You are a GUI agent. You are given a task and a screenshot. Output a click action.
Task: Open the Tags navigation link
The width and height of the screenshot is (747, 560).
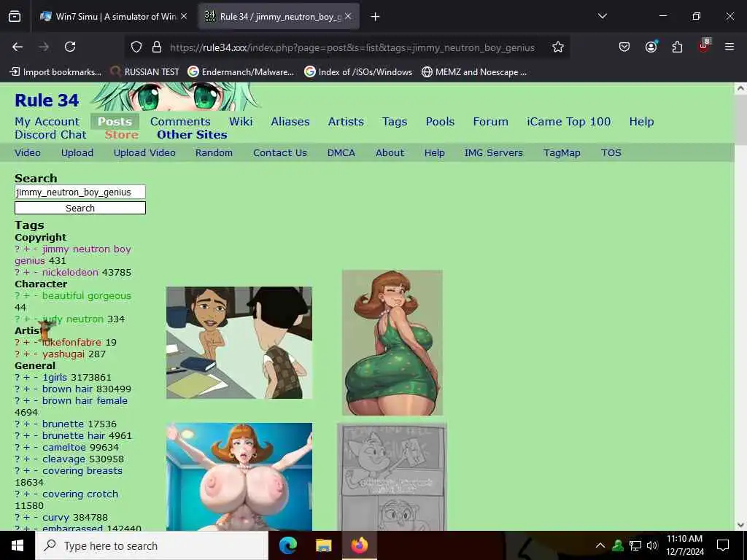[395, 122]
